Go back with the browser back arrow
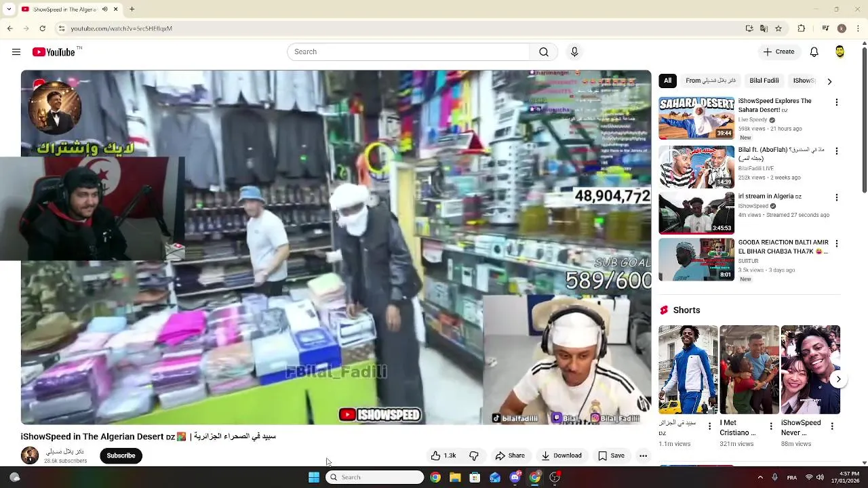Screen dimensions: 868x488 [9, 28]
